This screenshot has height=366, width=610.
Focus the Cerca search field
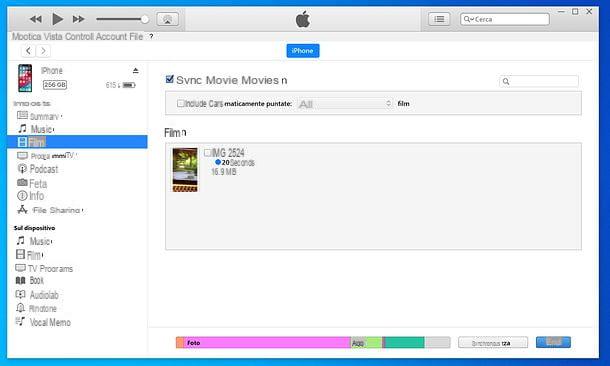tap(505, 19)
